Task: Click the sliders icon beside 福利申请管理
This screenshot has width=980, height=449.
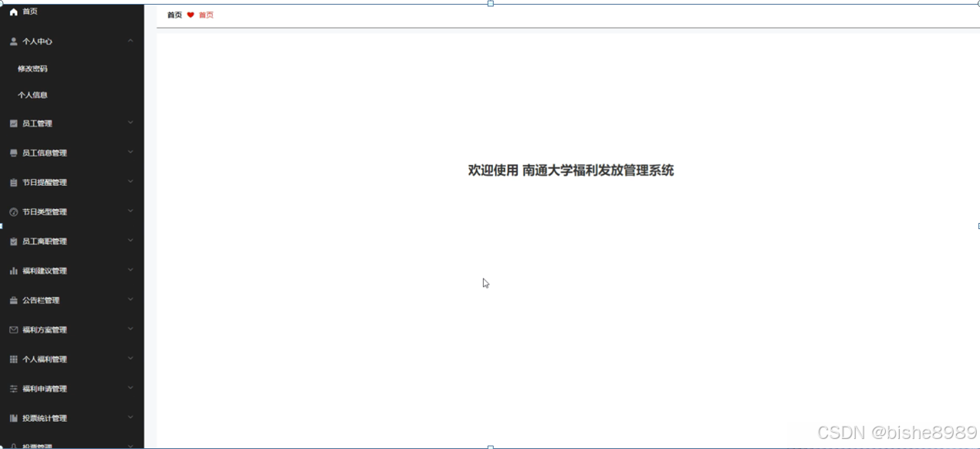Action: [x=13, y=389]
